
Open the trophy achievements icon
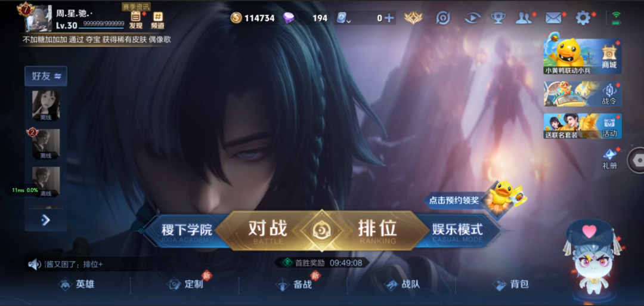[498, 18]
